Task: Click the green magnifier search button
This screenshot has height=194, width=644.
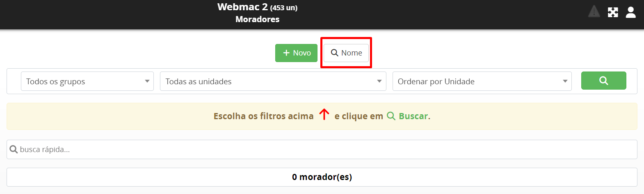Action: tap(603, 81)
